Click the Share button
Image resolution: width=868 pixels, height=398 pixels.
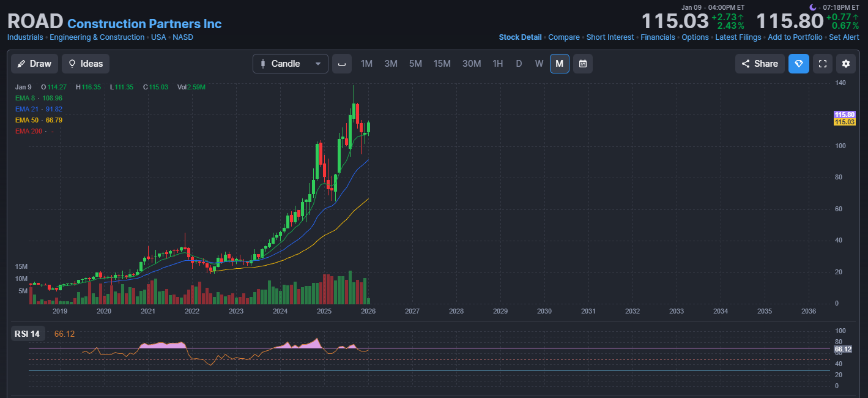click(760, 64)
